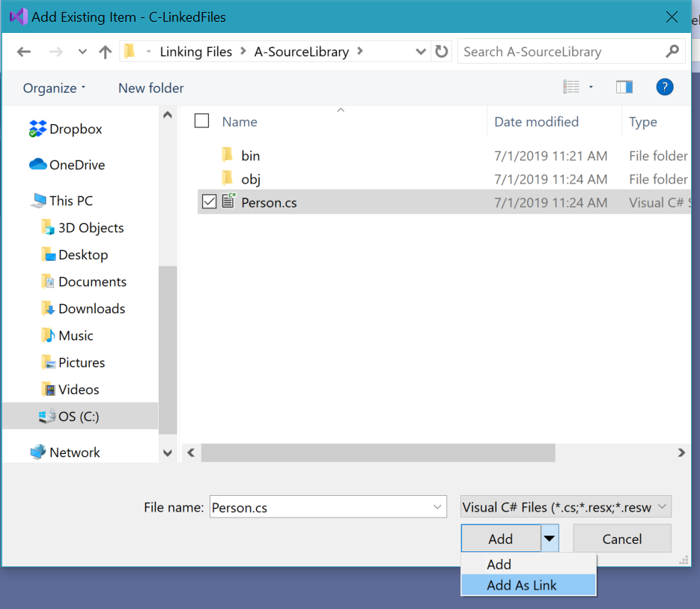
Task: Create a New folder
Action: (150, 88)
